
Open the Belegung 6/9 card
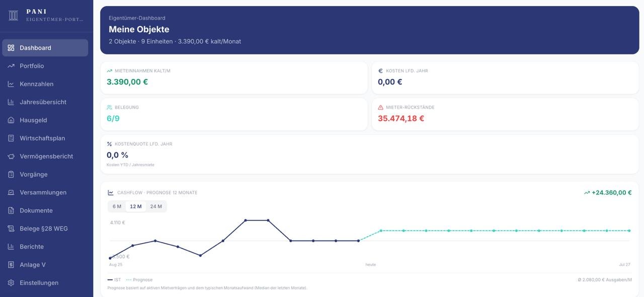pos(234,114)
